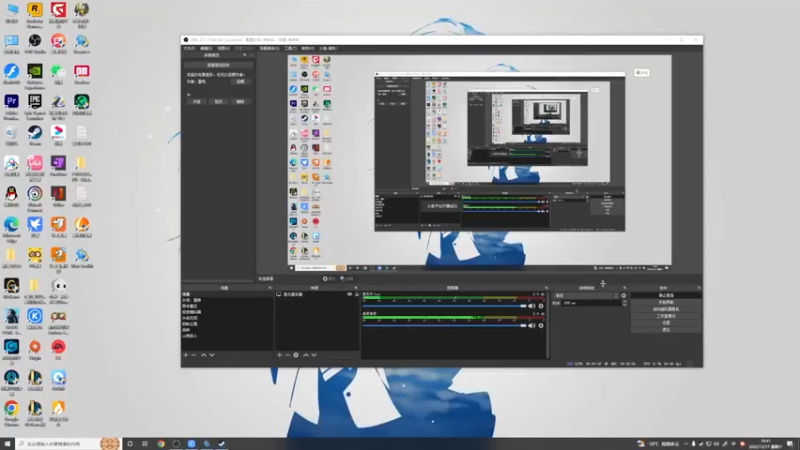Open the scene transition type dropdown

coord(586,295)
